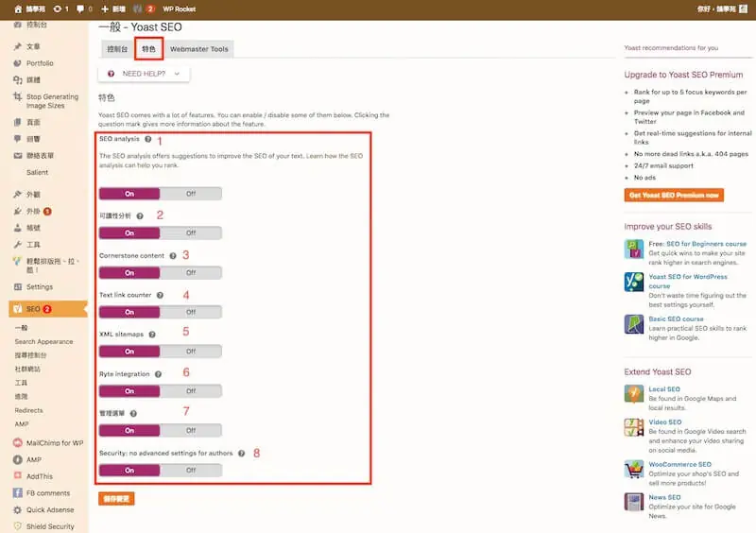Open Yoast SEO for WordPress course link
The width and height of the screenshot is (756, 533).
click(688, 282)
